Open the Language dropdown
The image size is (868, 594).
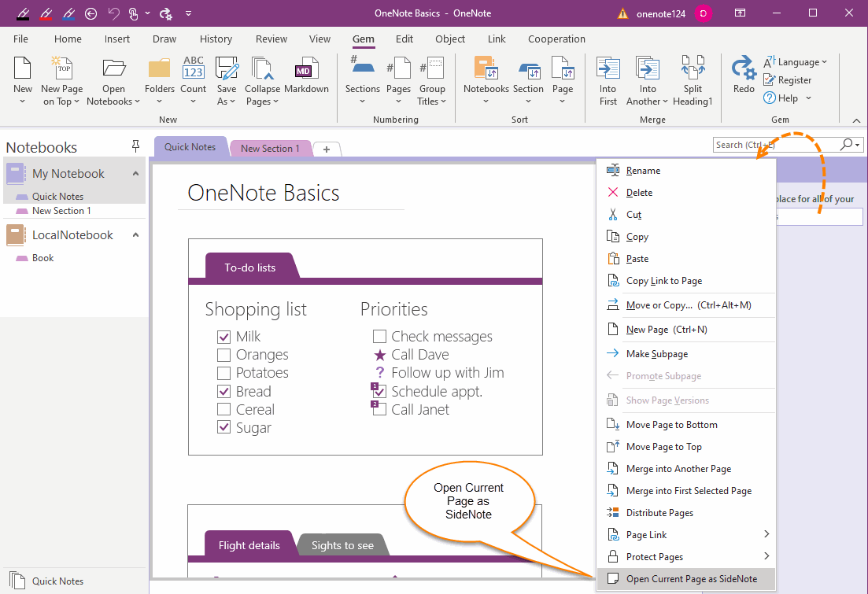click(795, 62)
